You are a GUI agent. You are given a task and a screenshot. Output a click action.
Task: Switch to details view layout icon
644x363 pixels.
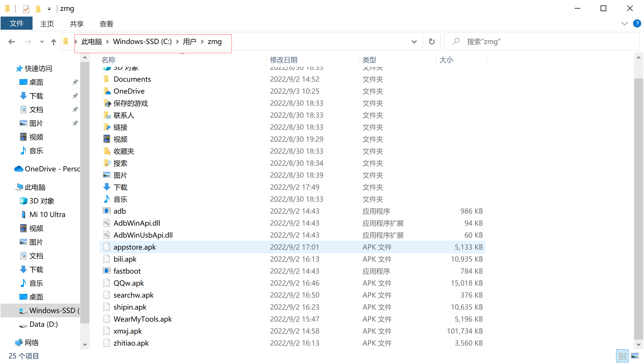click(622, 356)
